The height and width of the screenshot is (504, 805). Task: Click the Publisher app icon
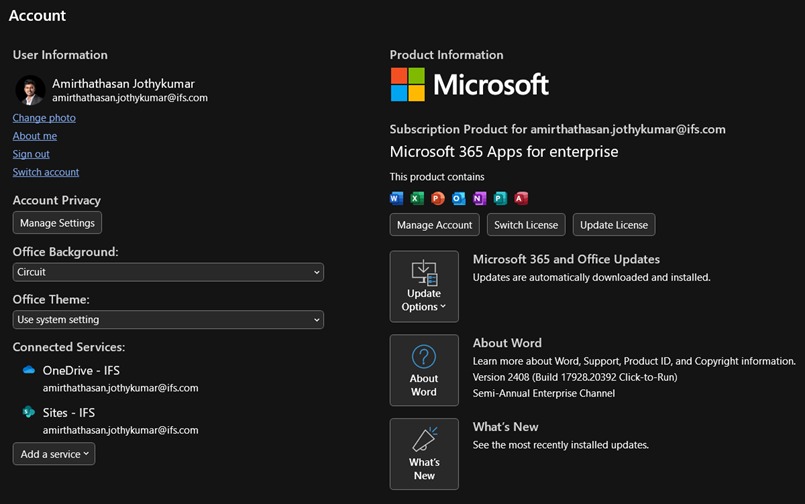500,198
